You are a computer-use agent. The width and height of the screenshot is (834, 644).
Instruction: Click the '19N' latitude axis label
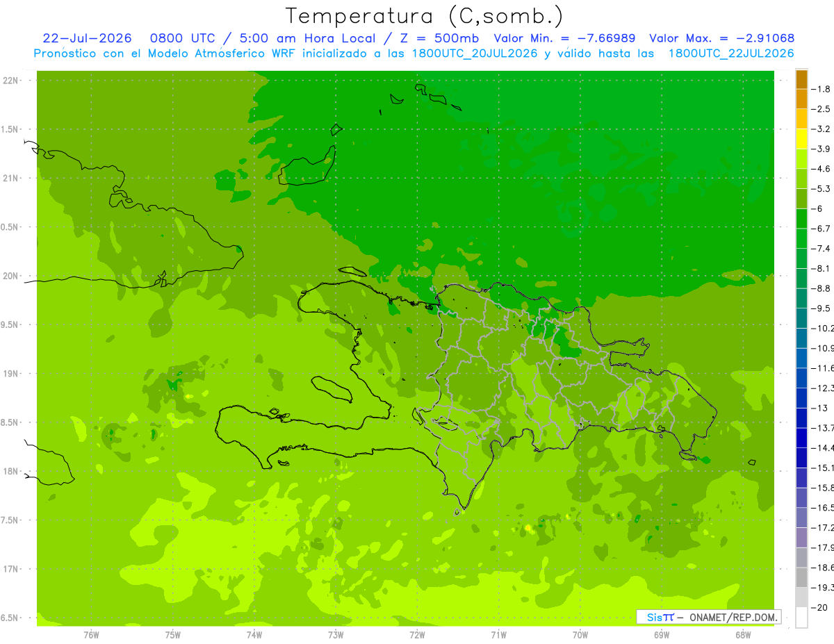coord(10,374)
